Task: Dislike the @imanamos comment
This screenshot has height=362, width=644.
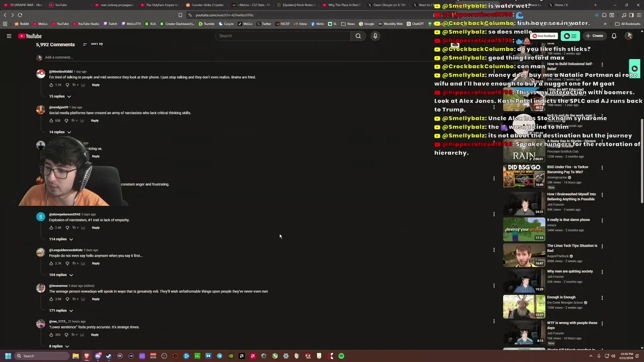Action: (67, 299)
